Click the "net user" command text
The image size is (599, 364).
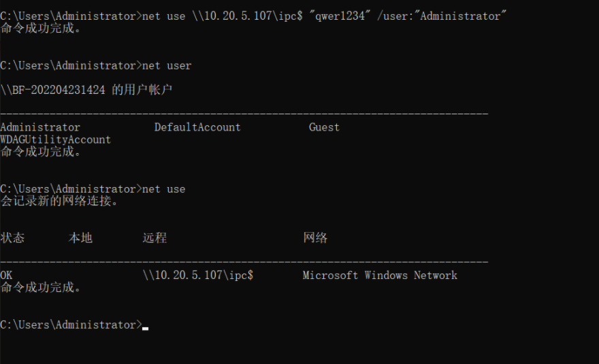(167, 66)
